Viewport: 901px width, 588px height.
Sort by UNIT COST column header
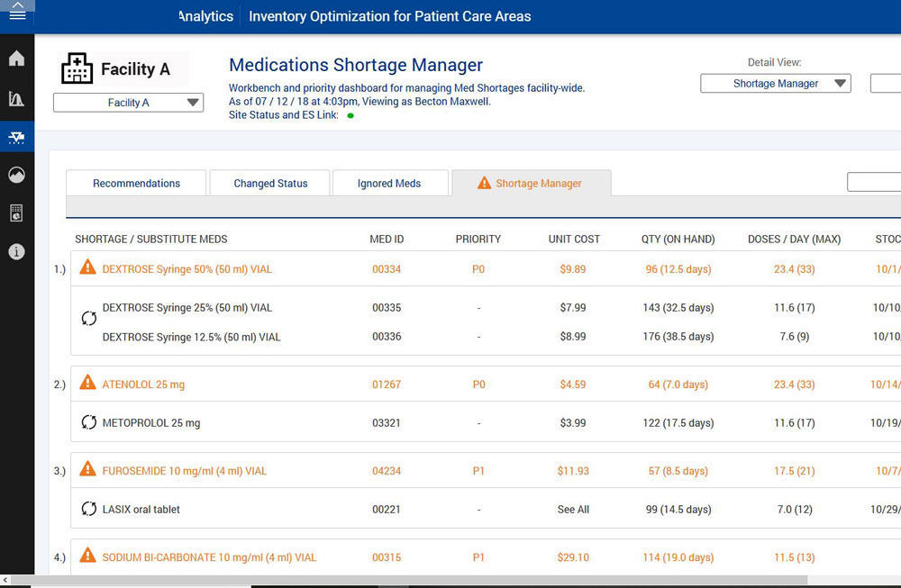574,239
